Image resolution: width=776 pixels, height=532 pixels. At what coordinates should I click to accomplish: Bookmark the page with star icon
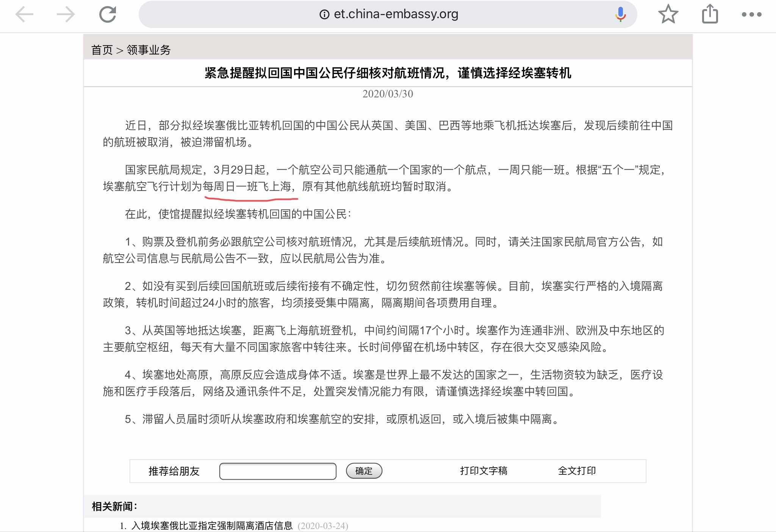[668, 14]
